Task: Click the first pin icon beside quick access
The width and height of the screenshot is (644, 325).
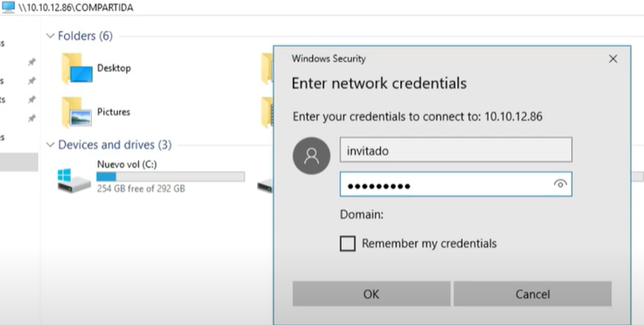Action: pyautogui.click(x=31, y=62)
